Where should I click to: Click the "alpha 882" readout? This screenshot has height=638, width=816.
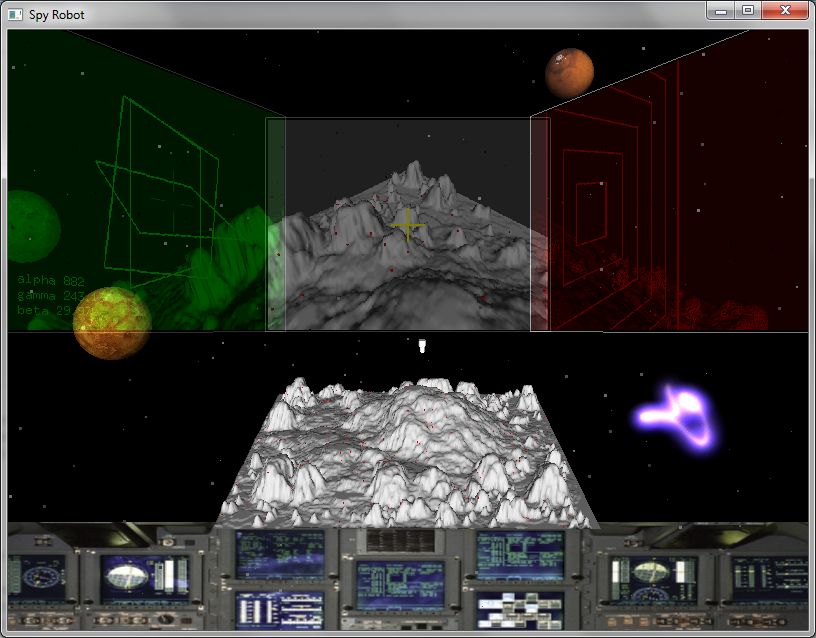click(50, 280)
